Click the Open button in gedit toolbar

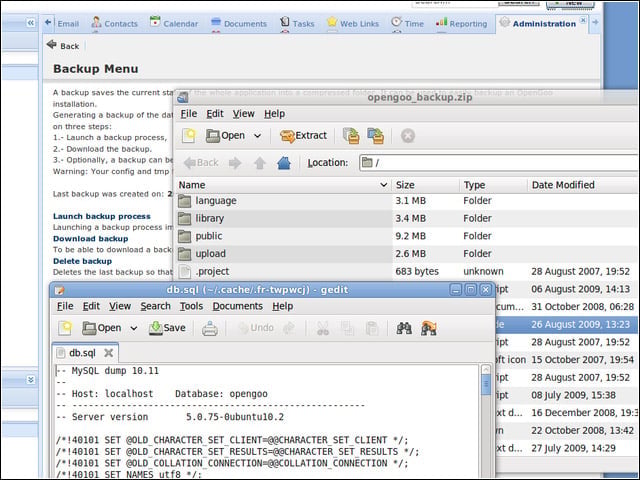(x=102, y=328)
